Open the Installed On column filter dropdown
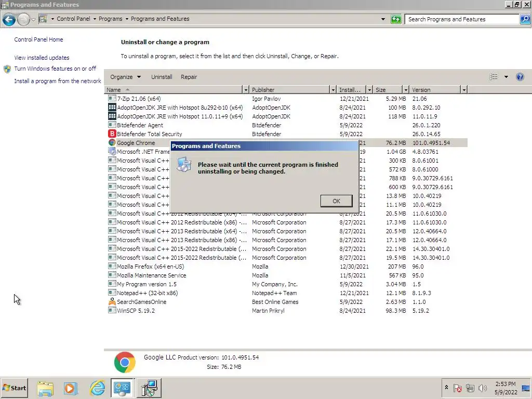This screenshot has width=532, height=399. [369, 89]
